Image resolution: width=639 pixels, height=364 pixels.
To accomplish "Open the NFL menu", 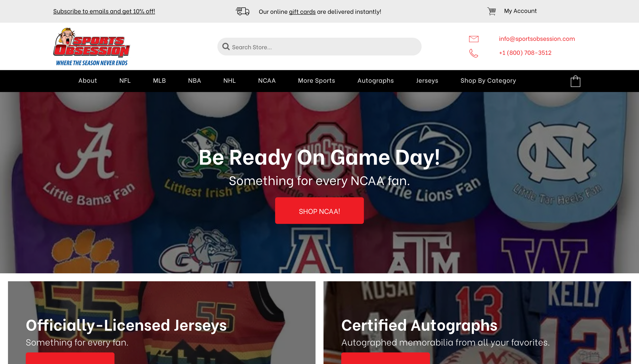I will click(125, 81).
